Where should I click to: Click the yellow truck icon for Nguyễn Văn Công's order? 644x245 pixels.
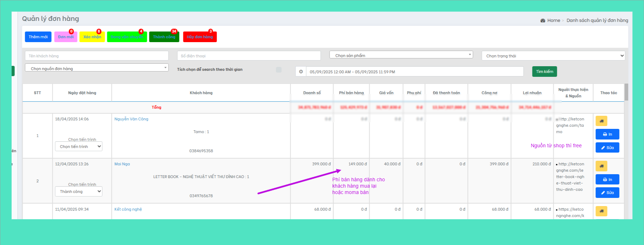pos(601,121)
